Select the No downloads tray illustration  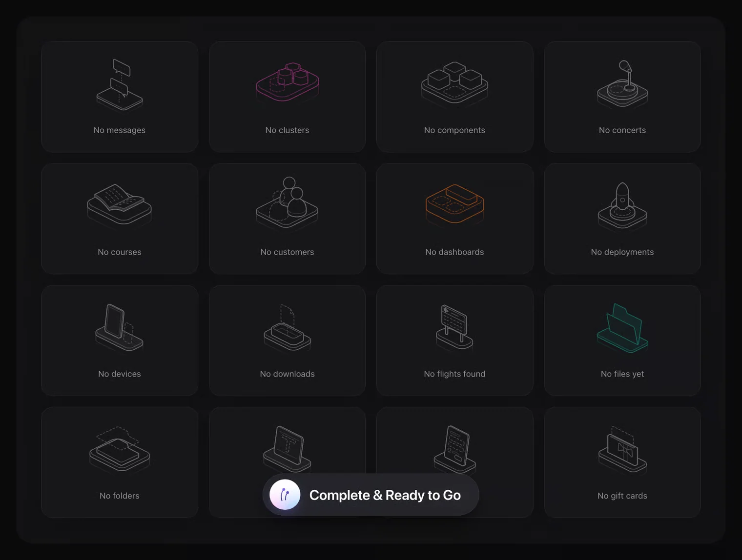click(288, 328)
